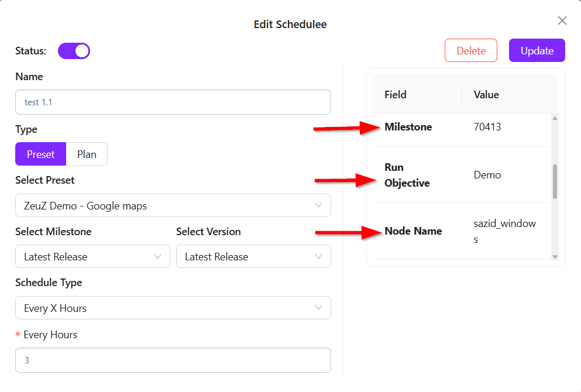Viewport: 581px width, 392px height.
Task: Toggle the Status switch off
Action: tap(74, 51)
